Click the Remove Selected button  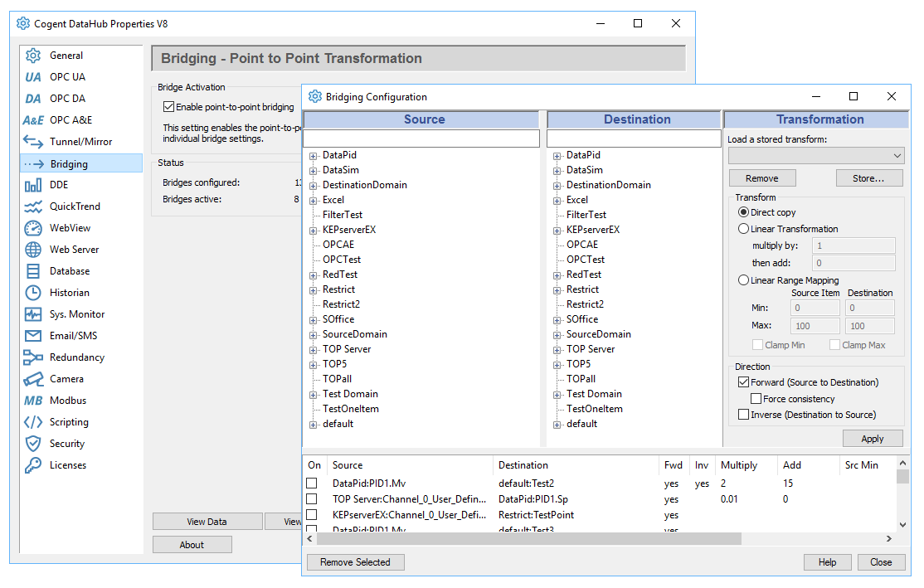[355, 562]
